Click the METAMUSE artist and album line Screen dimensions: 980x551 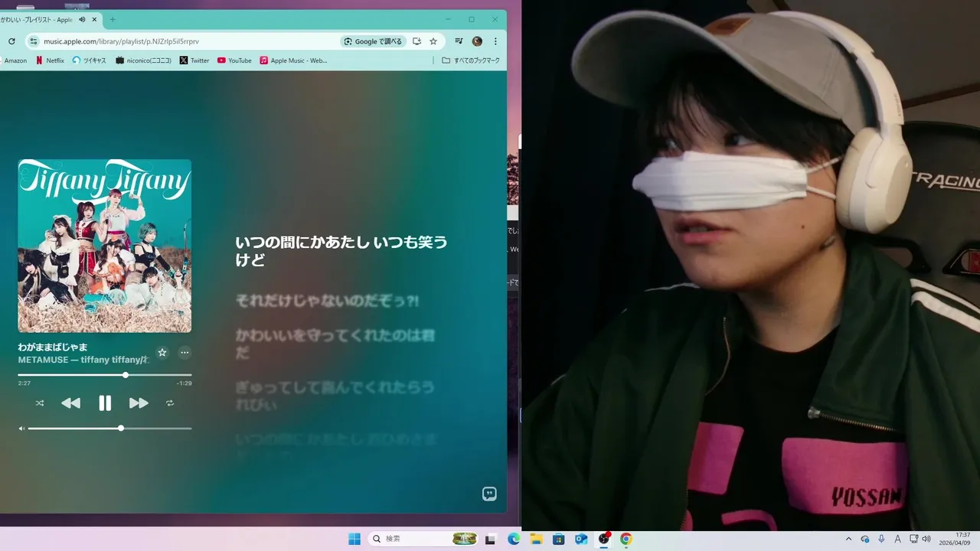pos(83,360)
